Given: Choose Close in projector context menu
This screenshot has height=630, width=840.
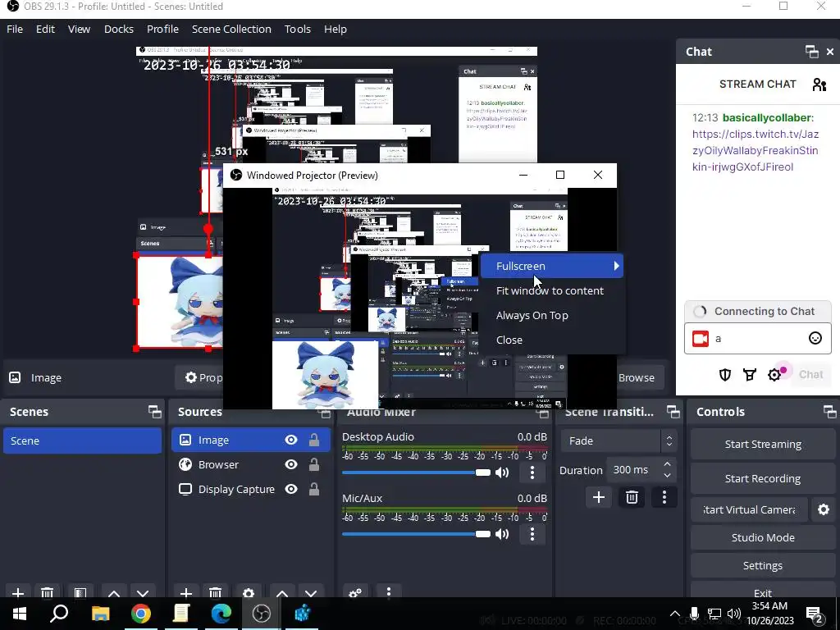Looking at the screenshot, I should point(552,340).
